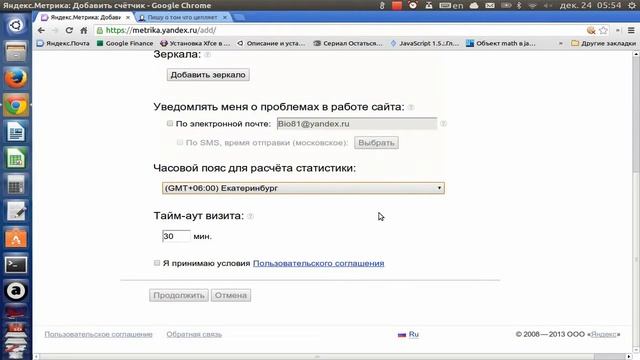This screenshot has width=640, height=360.
Task: Open the keyboard layout 'en' indicator
Action: coord(451,5)
